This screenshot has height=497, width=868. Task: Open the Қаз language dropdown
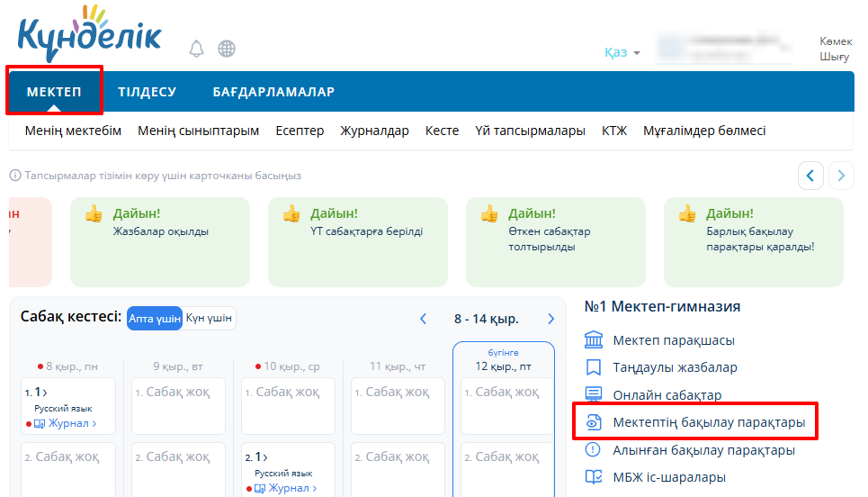(622, 53)
